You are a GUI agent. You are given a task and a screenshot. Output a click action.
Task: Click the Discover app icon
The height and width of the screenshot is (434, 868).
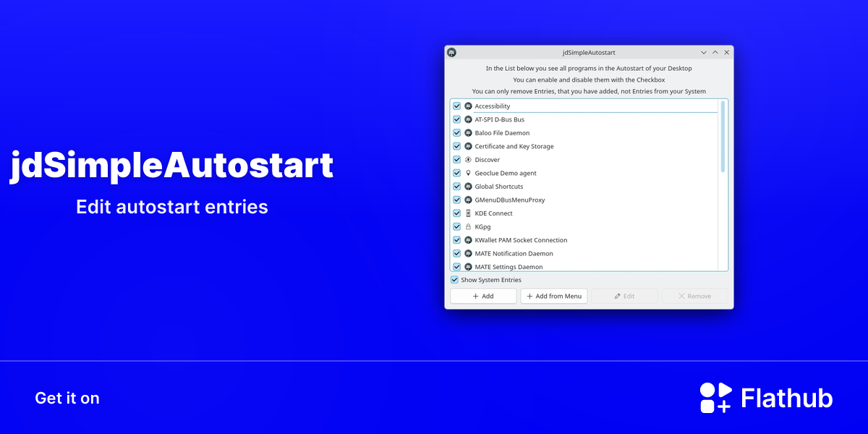[468, 160]
